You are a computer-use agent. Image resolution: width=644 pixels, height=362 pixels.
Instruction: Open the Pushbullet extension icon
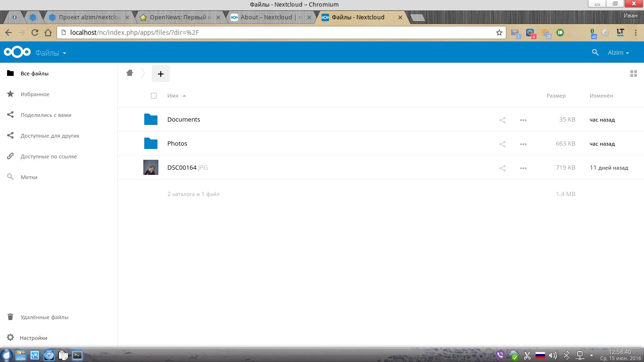pyautogui.click(x=560, y=33)
